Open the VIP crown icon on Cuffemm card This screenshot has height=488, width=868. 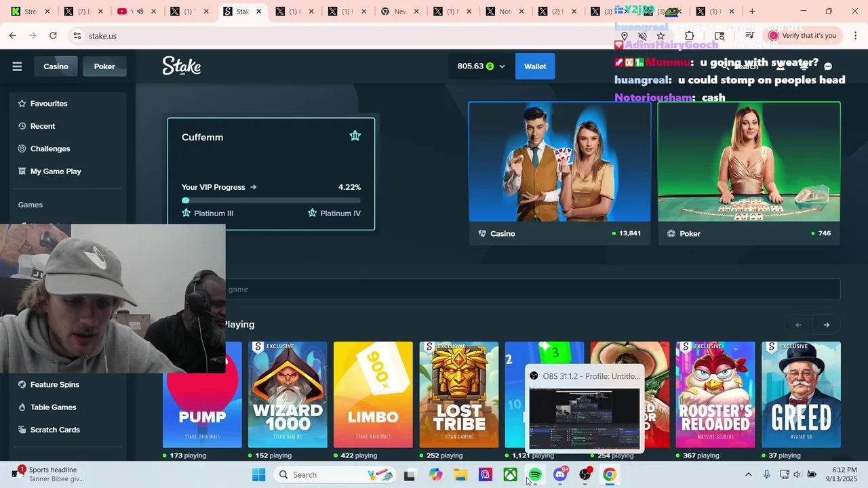(x=355, y=136)
